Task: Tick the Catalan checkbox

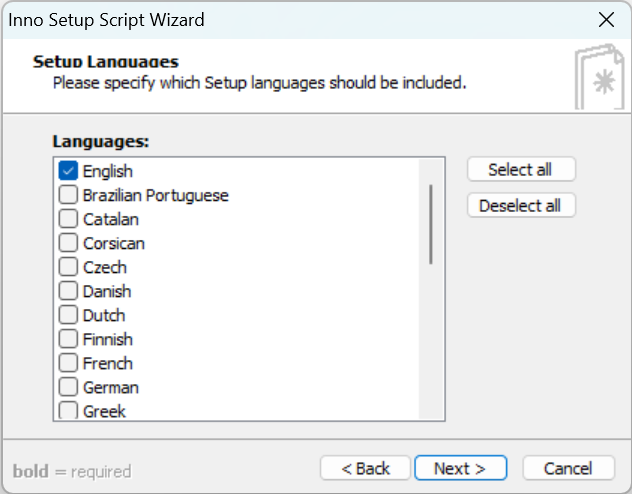Action: pos(68,219)
